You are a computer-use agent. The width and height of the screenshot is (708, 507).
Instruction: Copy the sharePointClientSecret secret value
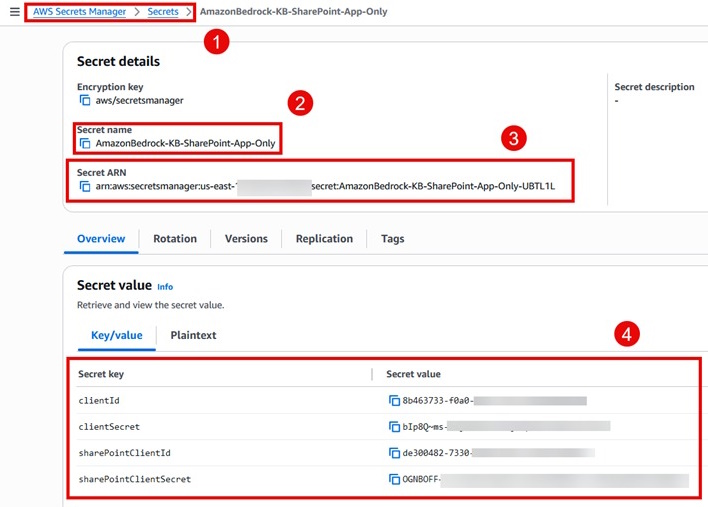[394, 479]
